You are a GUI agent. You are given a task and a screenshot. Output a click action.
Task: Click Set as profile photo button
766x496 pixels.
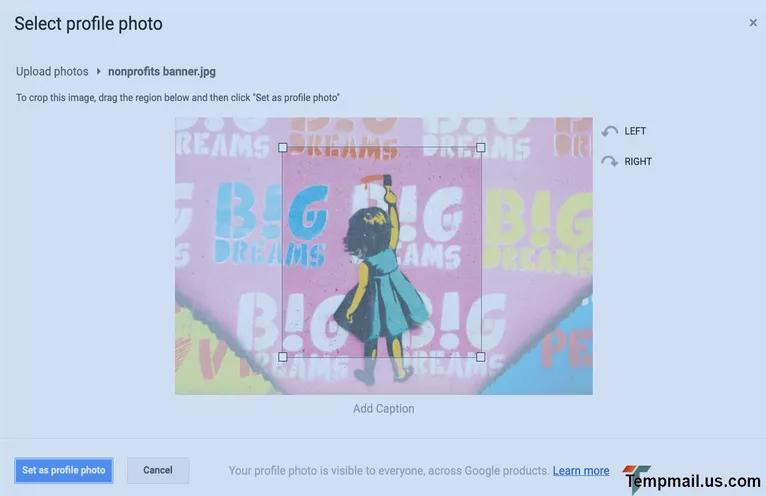point(64,470)
